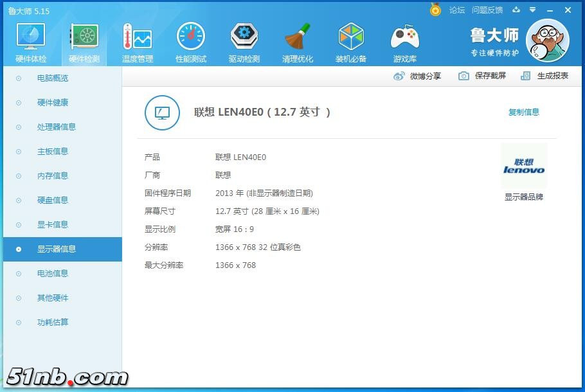Screen dimensions: 585x392
Task: Expand the title bar dropdown arrow menu
Action: pyautogui.click(x=532, y=10)
